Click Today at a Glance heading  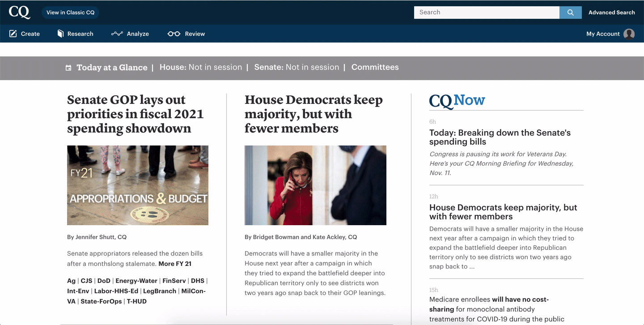(112, 68)
